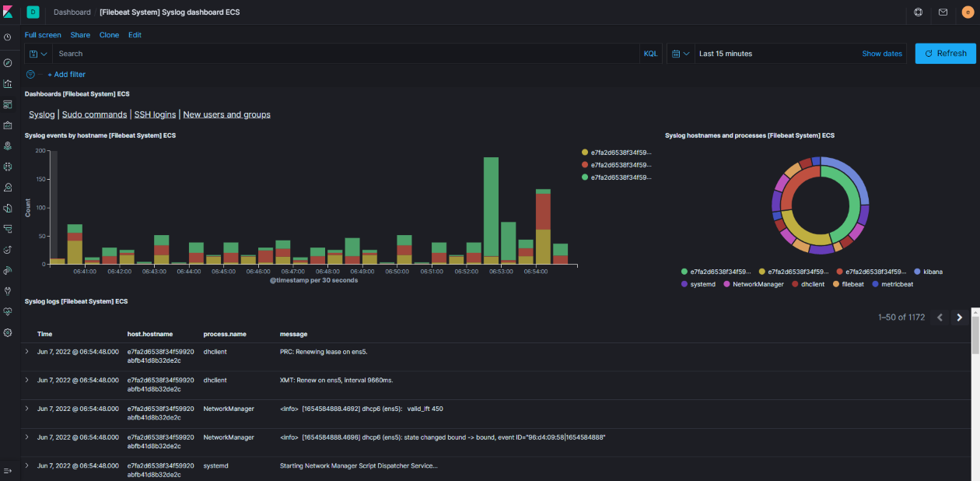Open the Share menu
This screenshot has width=980, height=481.
click(x=80, y=35)
